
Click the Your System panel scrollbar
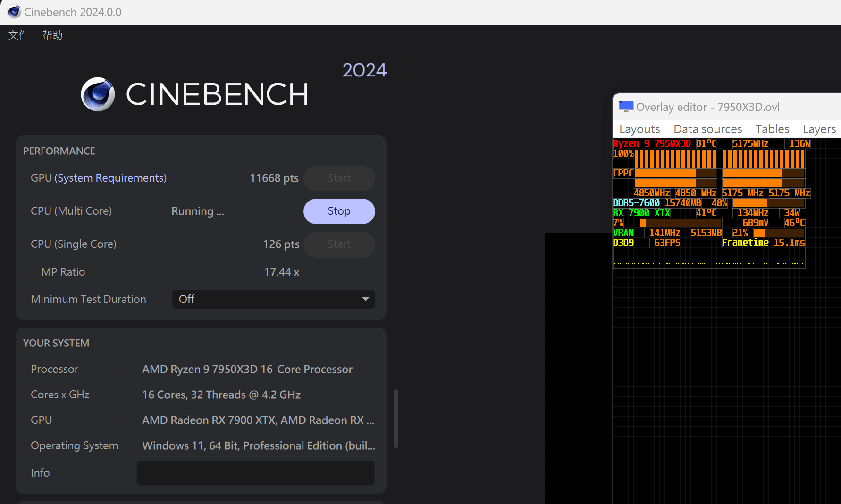tap(396, 419)
